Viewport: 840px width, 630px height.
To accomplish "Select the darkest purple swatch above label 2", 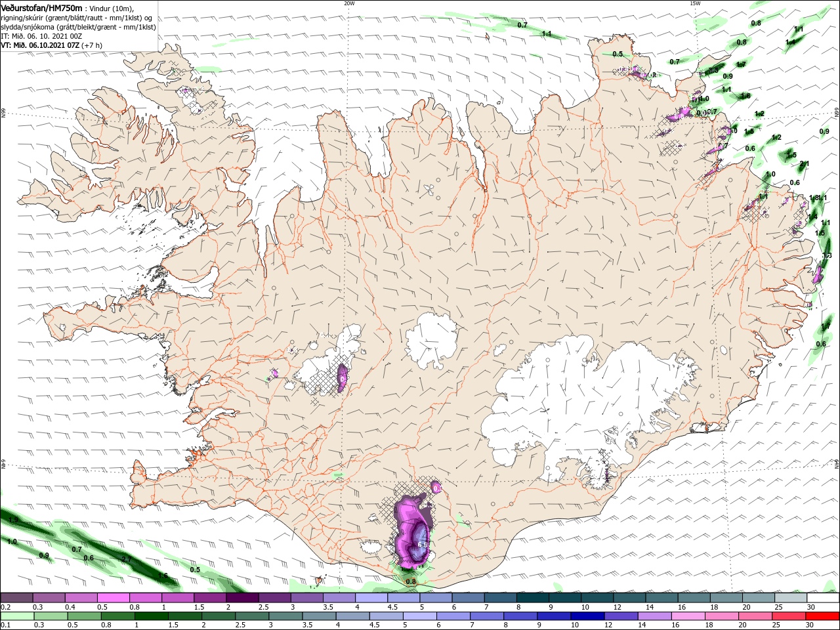I will tap(242, 598).
